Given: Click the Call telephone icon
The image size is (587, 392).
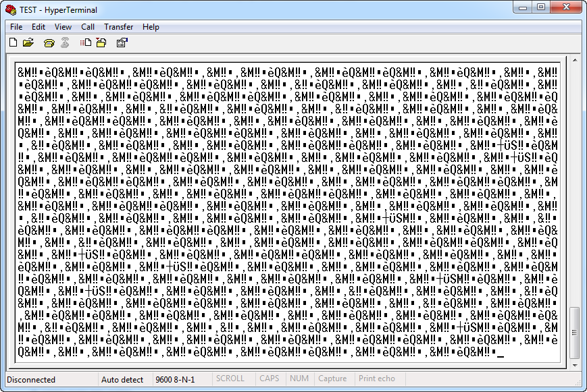Looking at the screenshot, I should [49, 43].
